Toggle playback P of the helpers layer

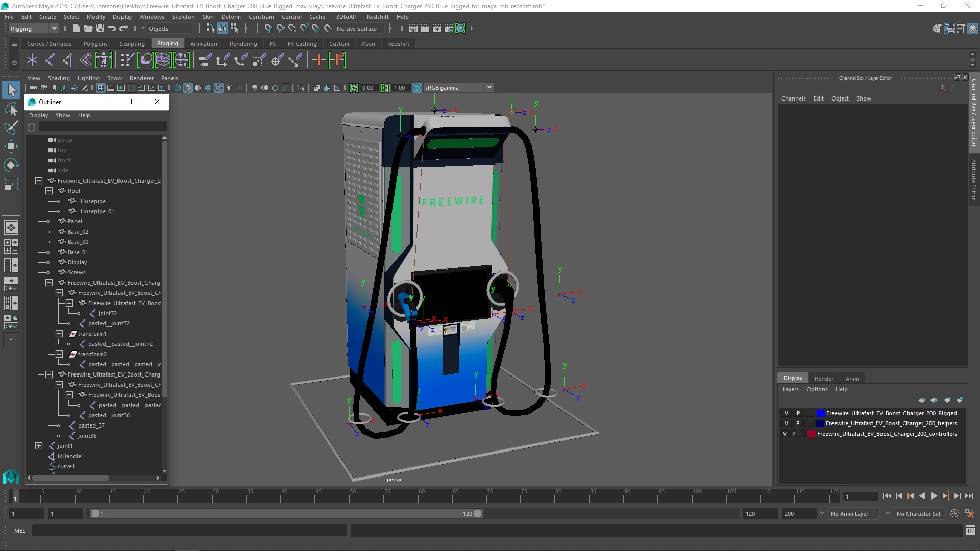click(x=798, y=423)
